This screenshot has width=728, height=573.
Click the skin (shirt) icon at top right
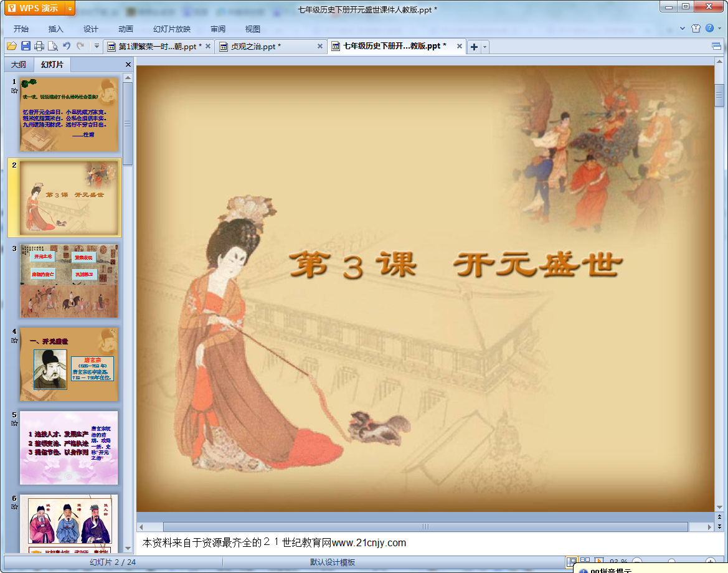pyautogui.click(x=696, y=28)
